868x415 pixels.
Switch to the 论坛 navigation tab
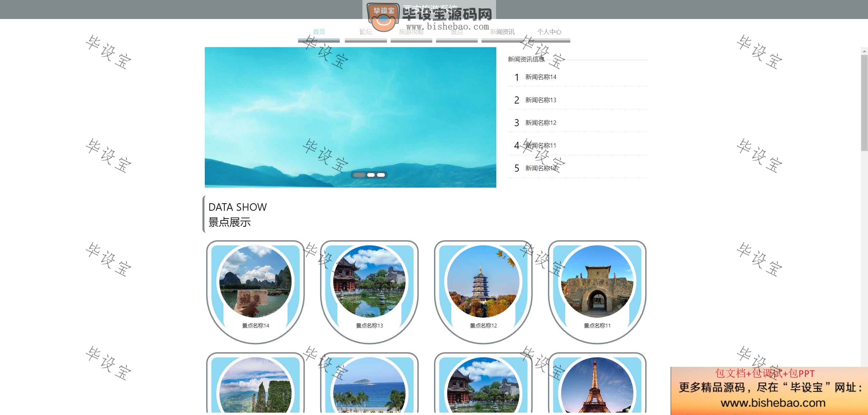366,32
